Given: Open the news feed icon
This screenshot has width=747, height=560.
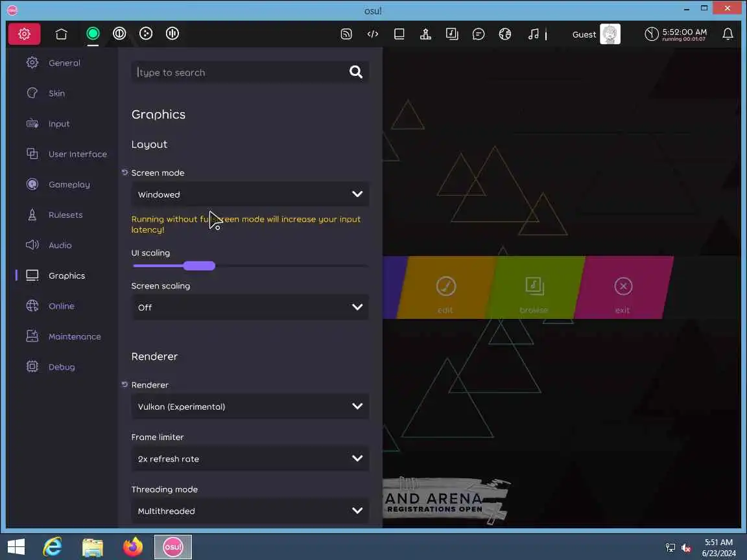Looking at the screenshot, I should [346, 34].
